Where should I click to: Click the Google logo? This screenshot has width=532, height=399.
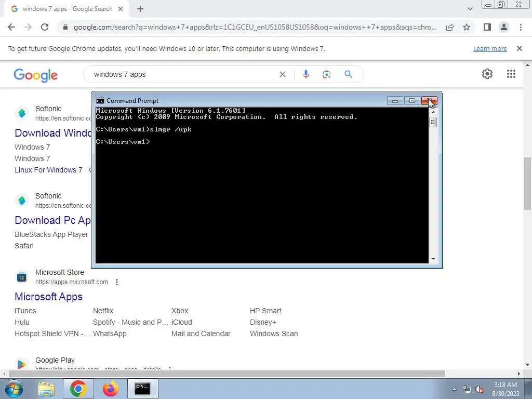pos(36,75)
